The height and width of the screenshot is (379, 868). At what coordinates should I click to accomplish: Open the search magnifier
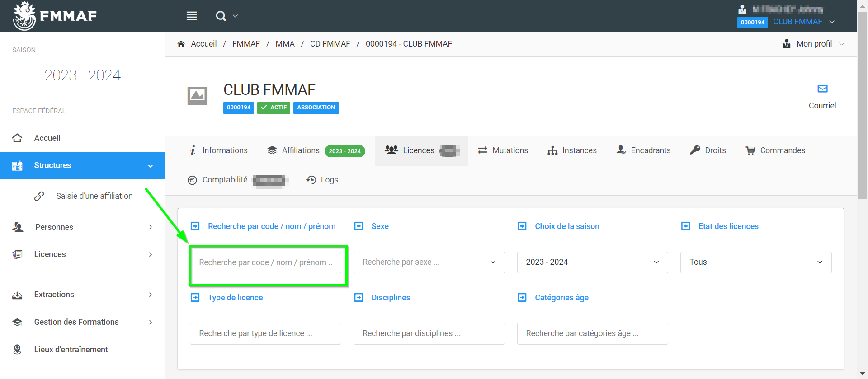[x=221, y=16]
